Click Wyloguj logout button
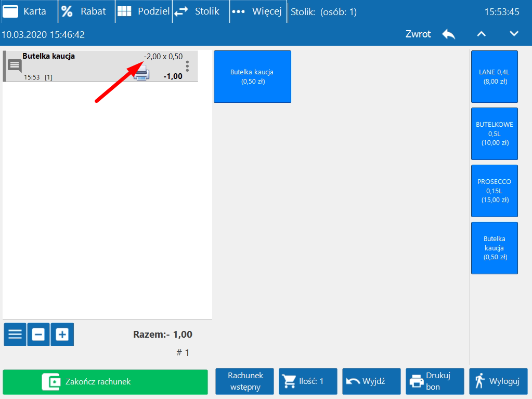The height and width of the screenshot is (399, 532). click(498, 382)
